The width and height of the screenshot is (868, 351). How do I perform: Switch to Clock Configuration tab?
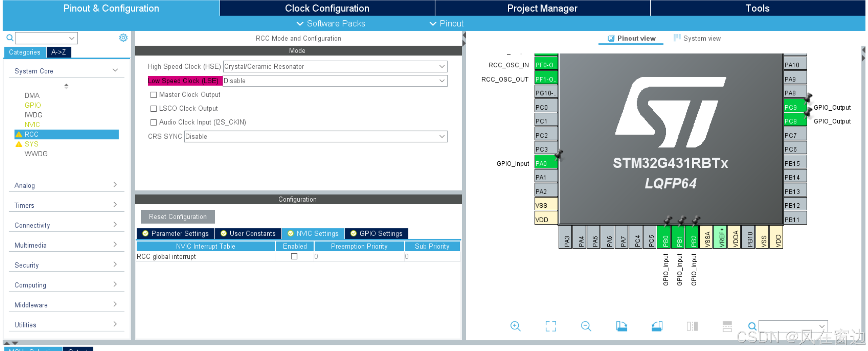coord(327,8)
